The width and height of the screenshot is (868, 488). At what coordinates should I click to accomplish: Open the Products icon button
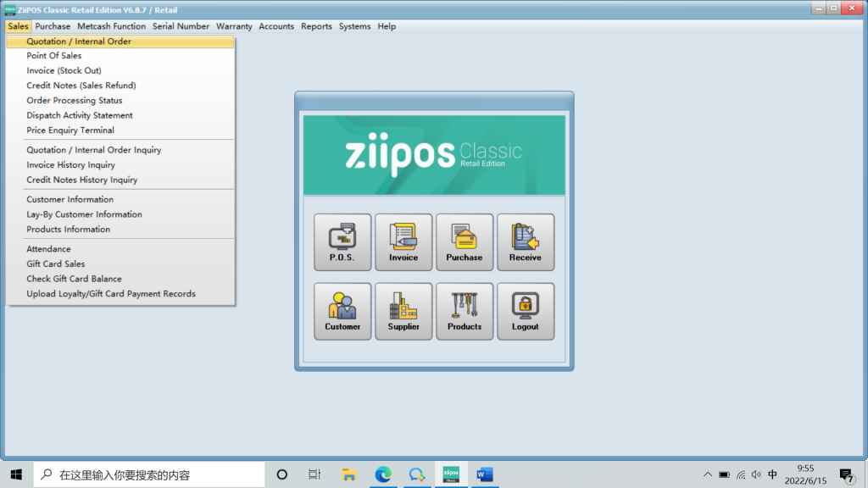click(x=465, y=311)
